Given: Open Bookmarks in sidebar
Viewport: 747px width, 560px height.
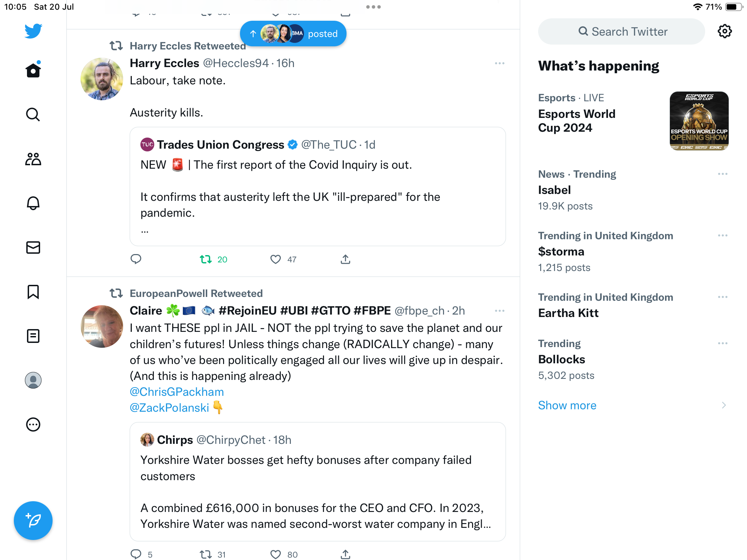Looking at the screenshot, I should (33, 292).
